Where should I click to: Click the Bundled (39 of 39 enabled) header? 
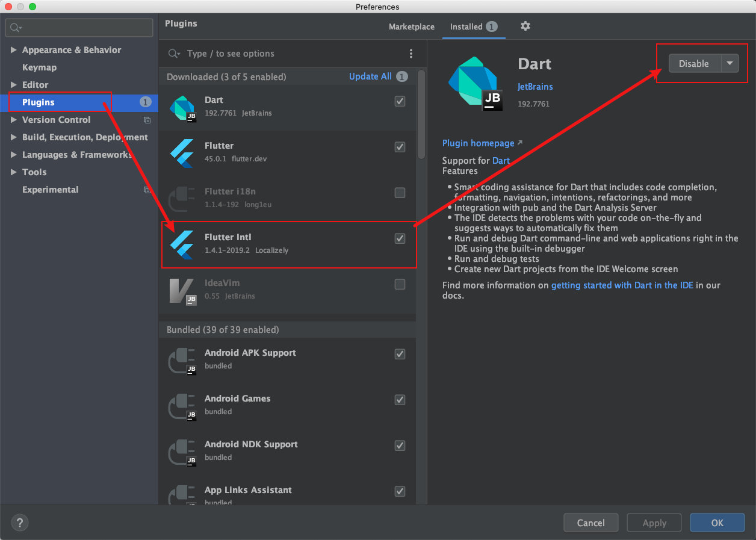click(x=223, y=330)
